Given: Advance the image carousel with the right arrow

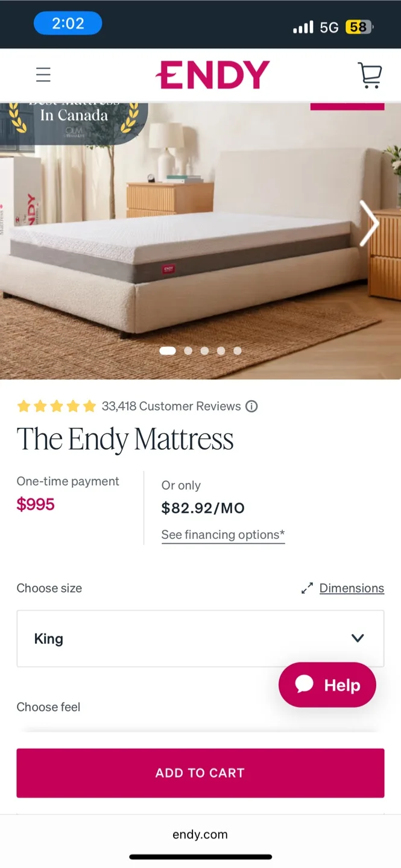Looking at the screenshot, I should (x=369, y=224).
